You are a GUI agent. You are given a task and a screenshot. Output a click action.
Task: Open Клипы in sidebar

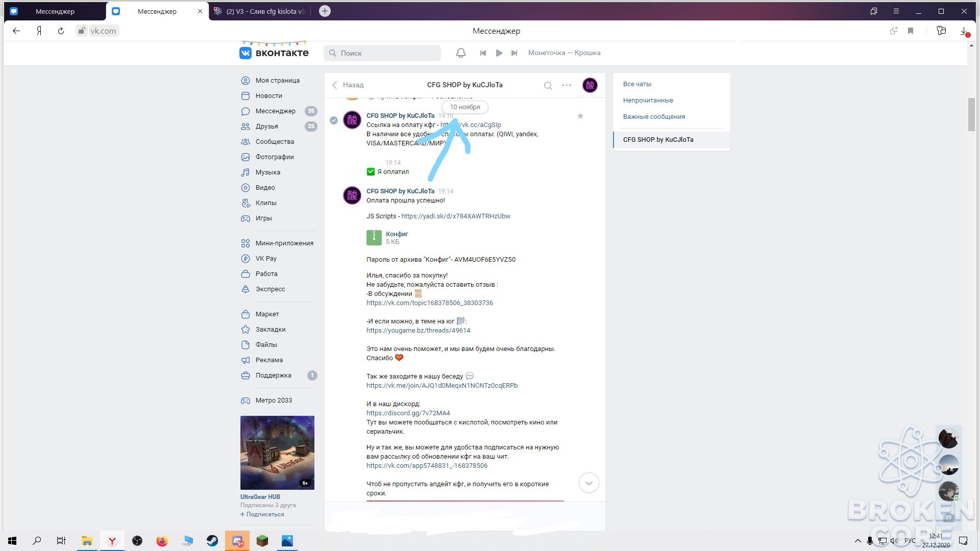(x=266, y=203)
